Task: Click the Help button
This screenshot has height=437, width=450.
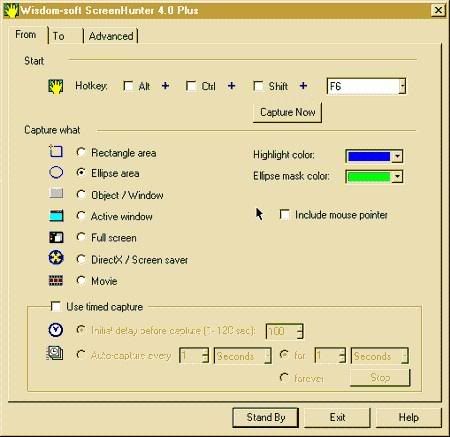Action: 409,417
